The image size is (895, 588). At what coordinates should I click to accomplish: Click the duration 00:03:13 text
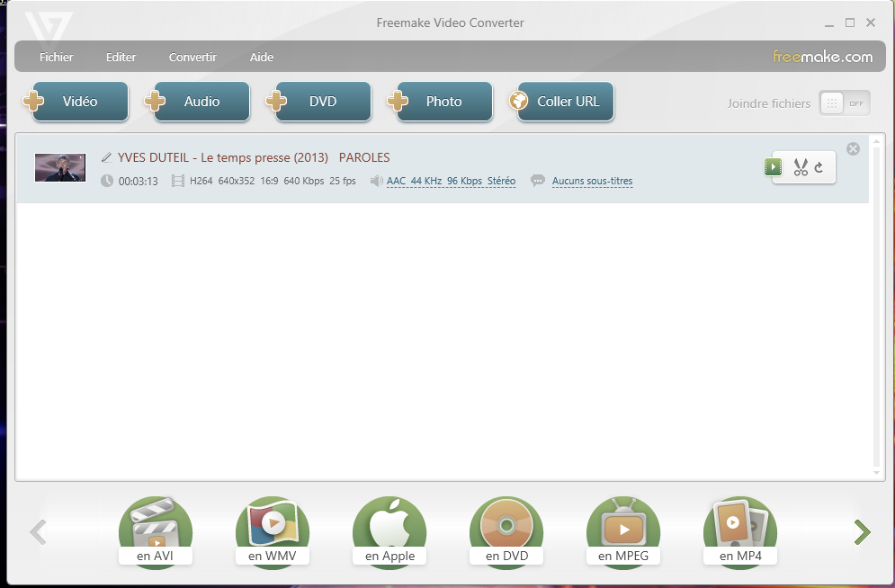click(139, 182)
